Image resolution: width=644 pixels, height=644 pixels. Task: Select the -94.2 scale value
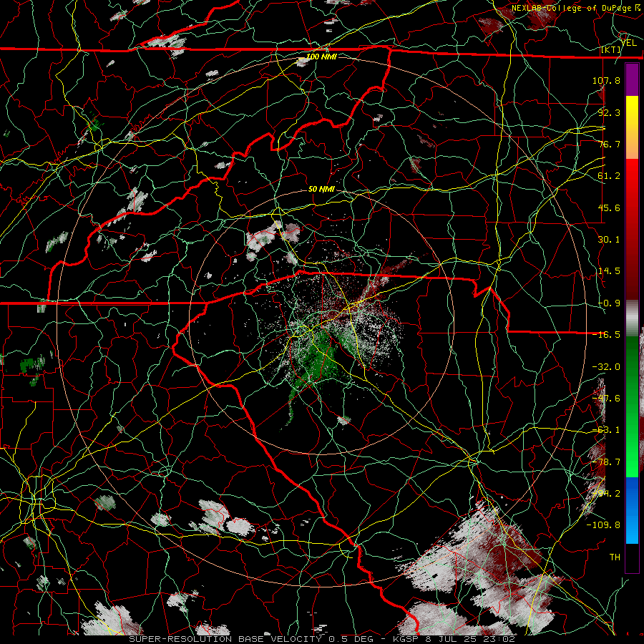606,494
